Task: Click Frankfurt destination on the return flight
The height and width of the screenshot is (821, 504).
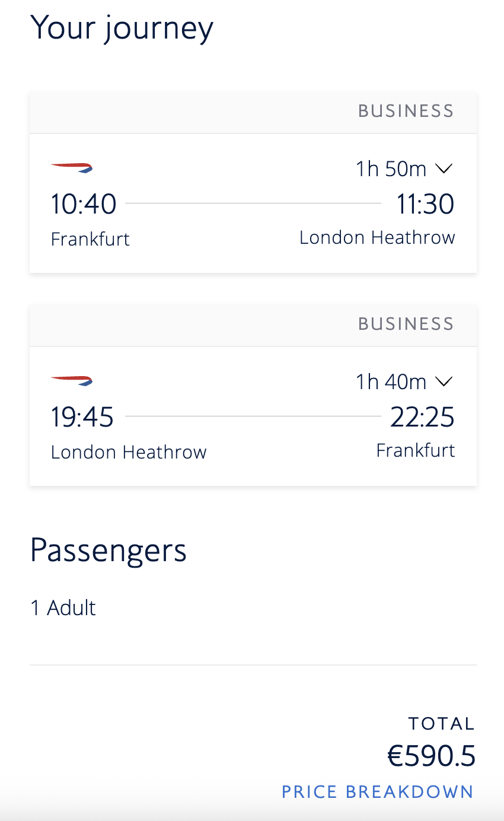Action: click(416, 450)
